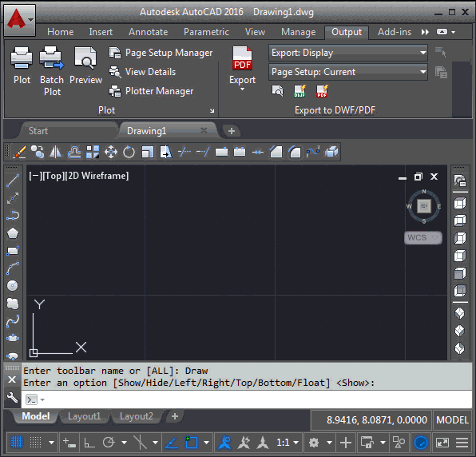Click View Details

point(143,72)
